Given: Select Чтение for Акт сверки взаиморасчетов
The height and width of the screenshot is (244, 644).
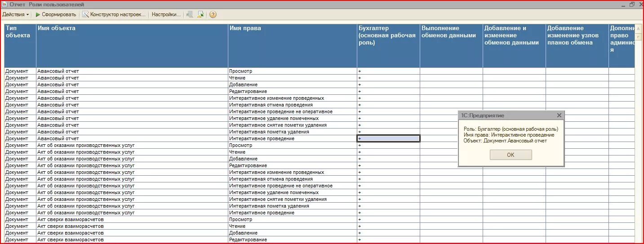Looking at the screenshot, I should [x=293, y=226].
